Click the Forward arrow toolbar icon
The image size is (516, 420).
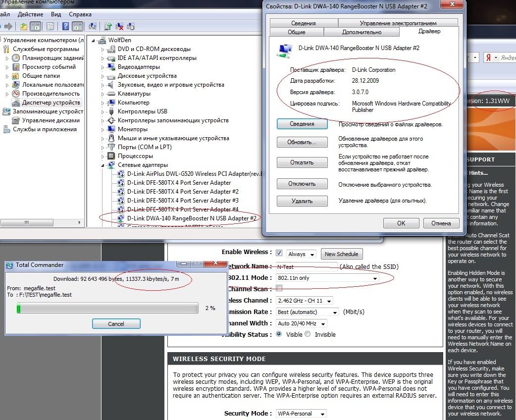click(8, 26)
